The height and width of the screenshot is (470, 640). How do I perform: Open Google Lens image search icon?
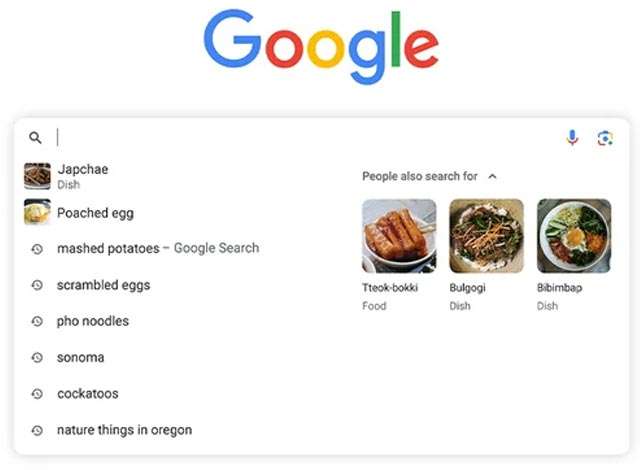pyautogui.click(x=604, y=138)
